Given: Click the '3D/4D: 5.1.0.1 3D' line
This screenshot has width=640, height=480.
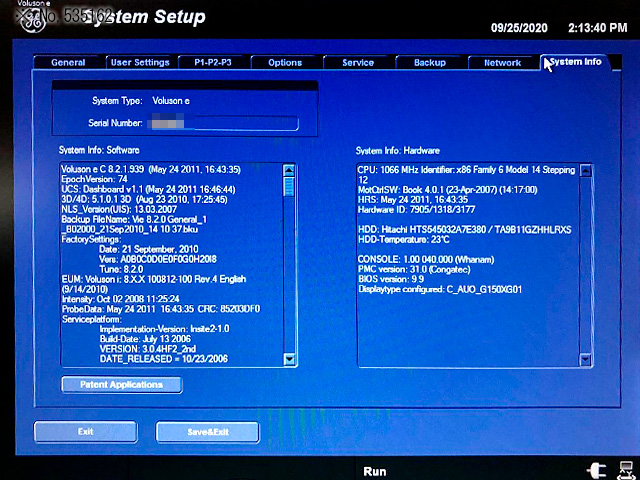Looking at the screenshot, I should coord(144,200).
